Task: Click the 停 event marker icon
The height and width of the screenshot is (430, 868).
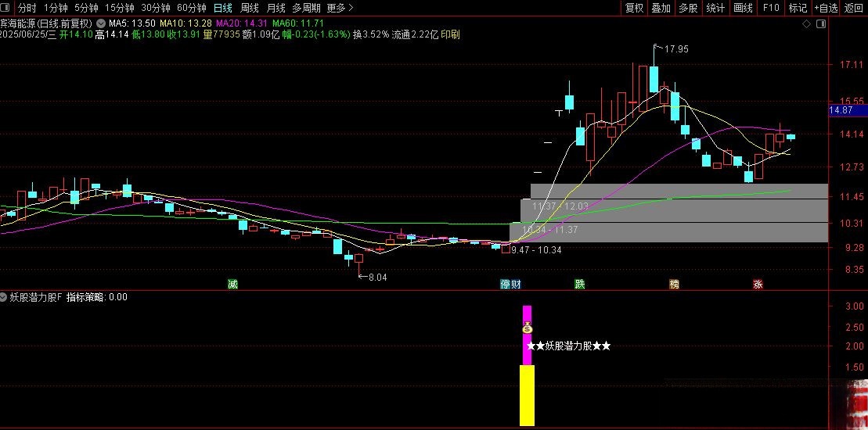Action: click(506, 284)
